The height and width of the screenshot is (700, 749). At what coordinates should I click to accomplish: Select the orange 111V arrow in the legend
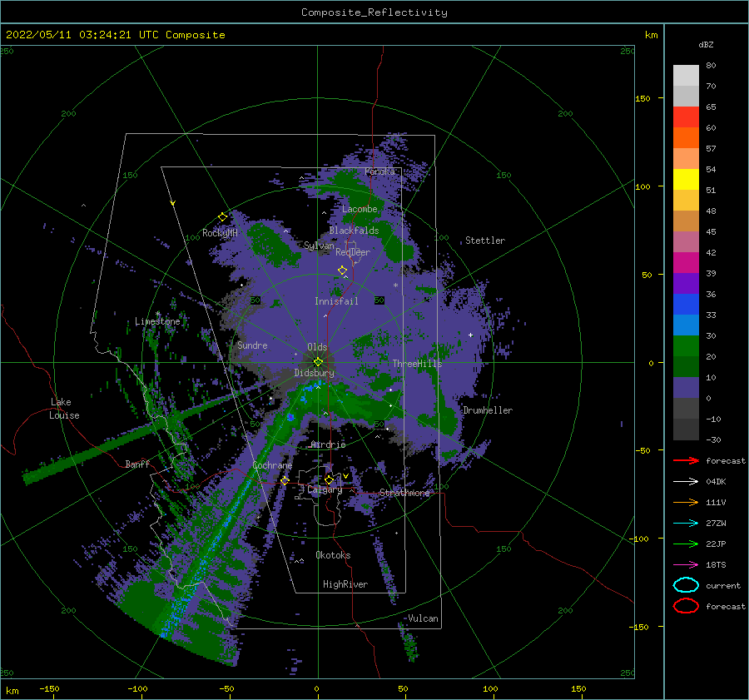coord(686,502)
